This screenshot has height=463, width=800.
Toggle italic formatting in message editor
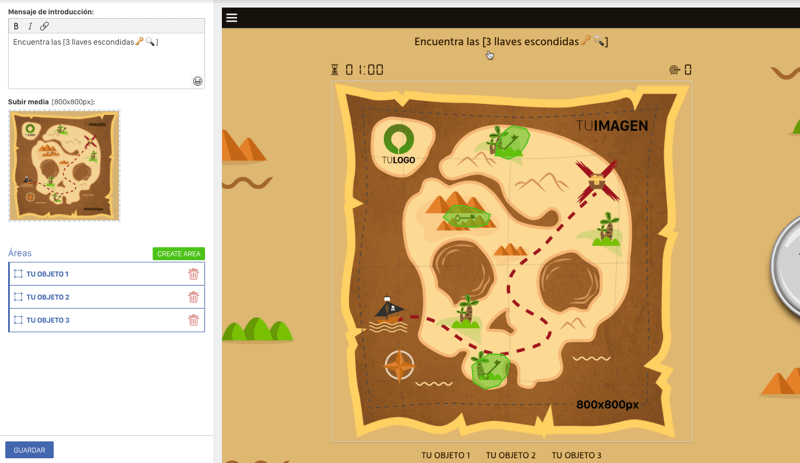(30, 26)
